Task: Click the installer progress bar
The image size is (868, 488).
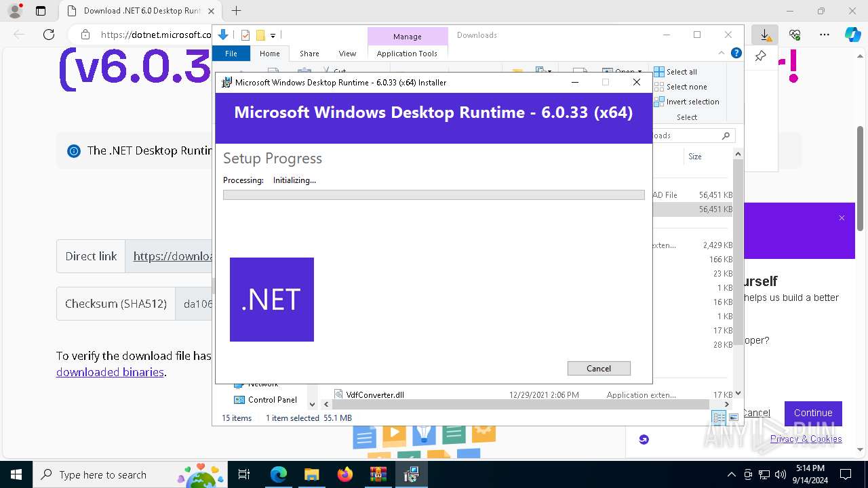Action: [433, 195]
